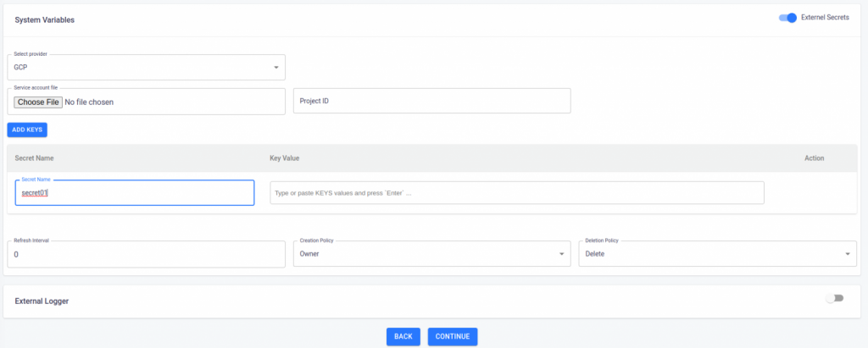The width and height of the screenshot is (868, 348).
Task: Enable the External Logger toggle
Action: tap(835, 298)
